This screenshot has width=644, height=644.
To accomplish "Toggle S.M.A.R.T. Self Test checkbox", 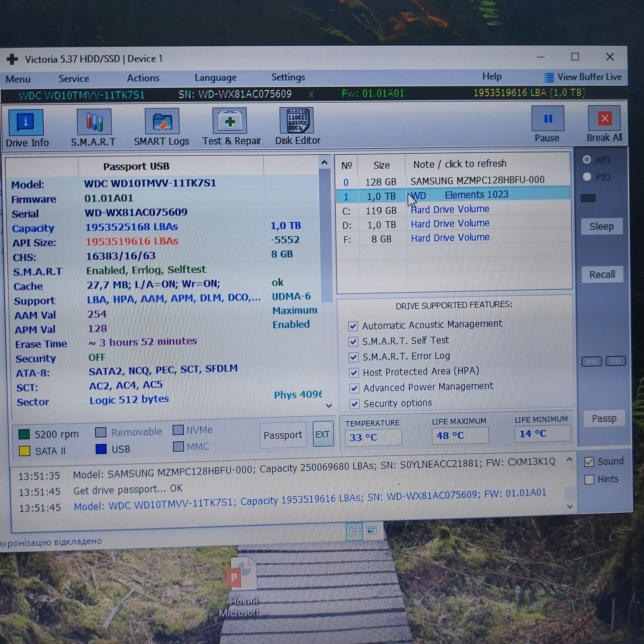I will click(353, 341).
